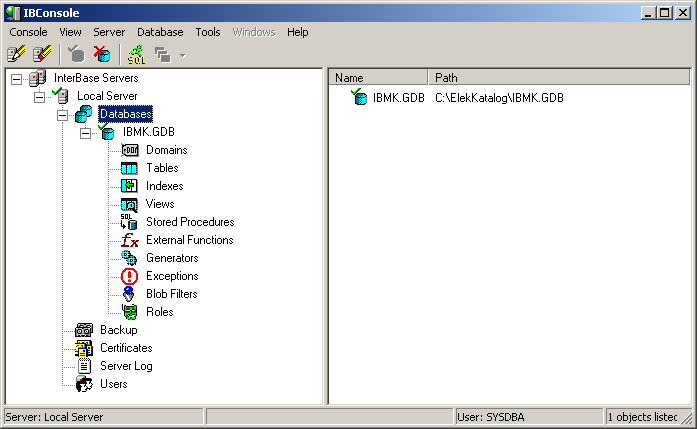
Task: Click the Local Server icon in tree
Action: [x=60, y=96]
